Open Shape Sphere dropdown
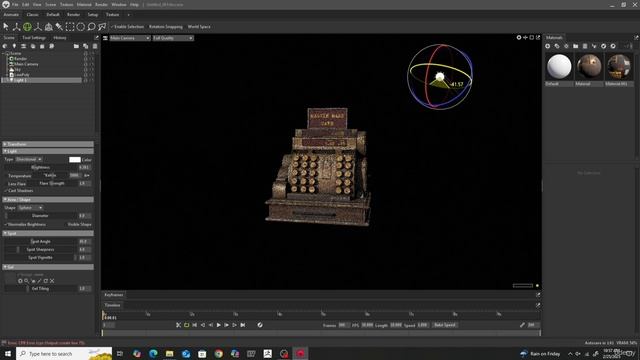Viewport: 640px width, 360px height. 30,208
